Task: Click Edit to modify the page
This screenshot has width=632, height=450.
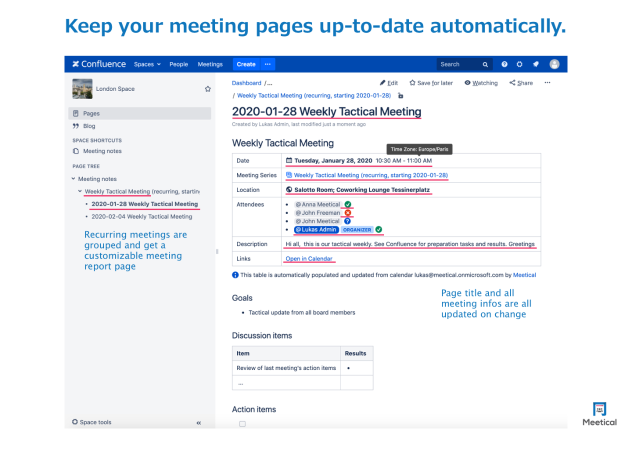Action: pos(389,83)
